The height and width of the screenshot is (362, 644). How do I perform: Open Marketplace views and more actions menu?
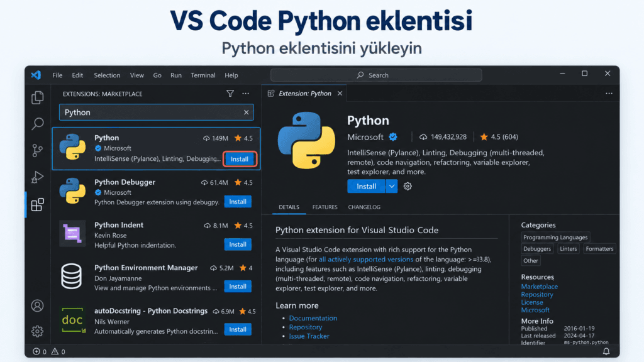pos(246,94)
